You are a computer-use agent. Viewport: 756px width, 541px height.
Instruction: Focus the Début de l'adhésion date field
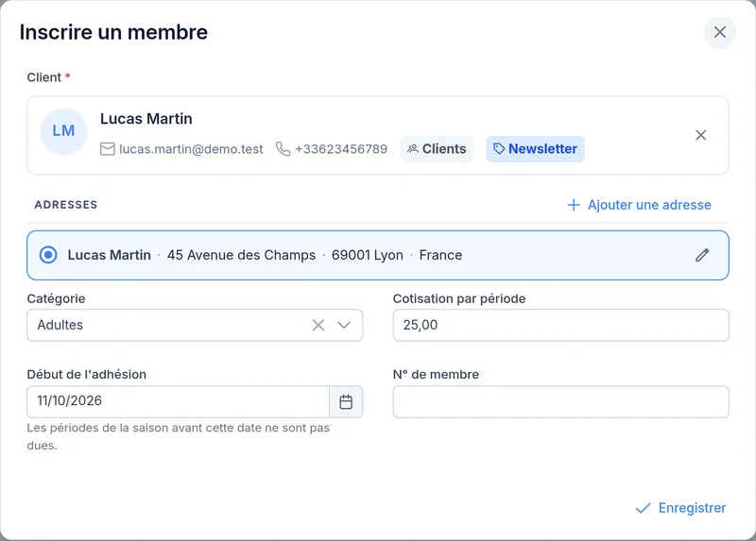click(x=178, y=401)
